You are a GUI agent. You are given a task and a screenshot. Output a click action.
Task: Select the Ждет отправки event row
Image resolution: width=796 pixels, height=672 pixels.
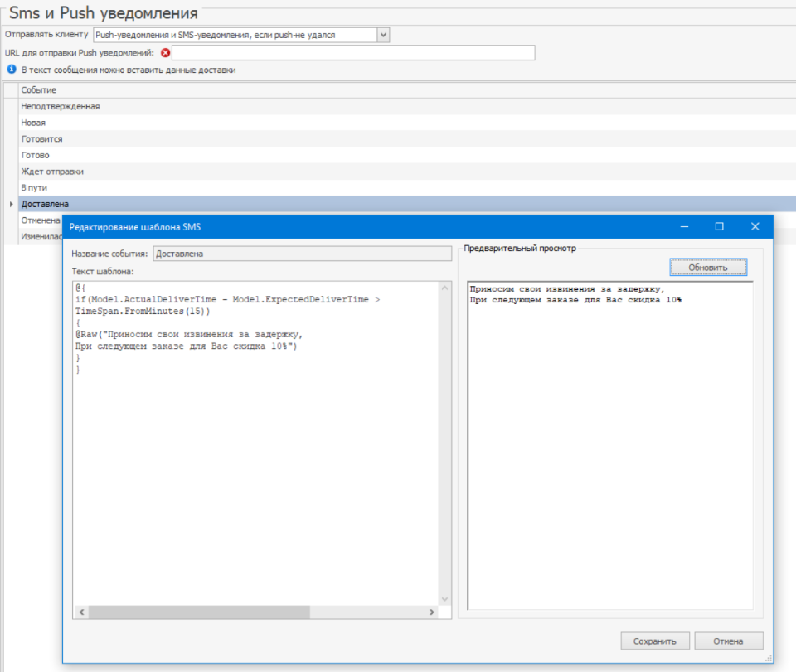pyautogui.click(x=52, y=172)
